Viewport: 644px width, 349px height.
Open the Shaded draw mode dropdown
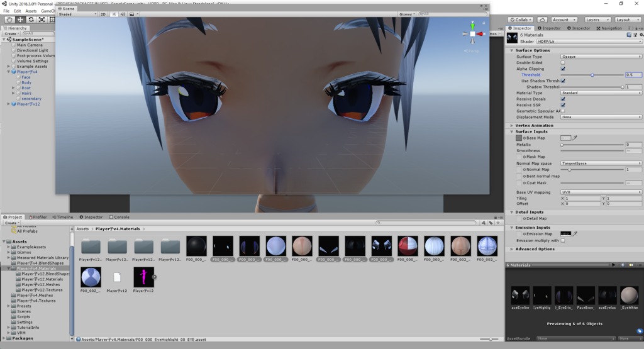coord(77,14)
